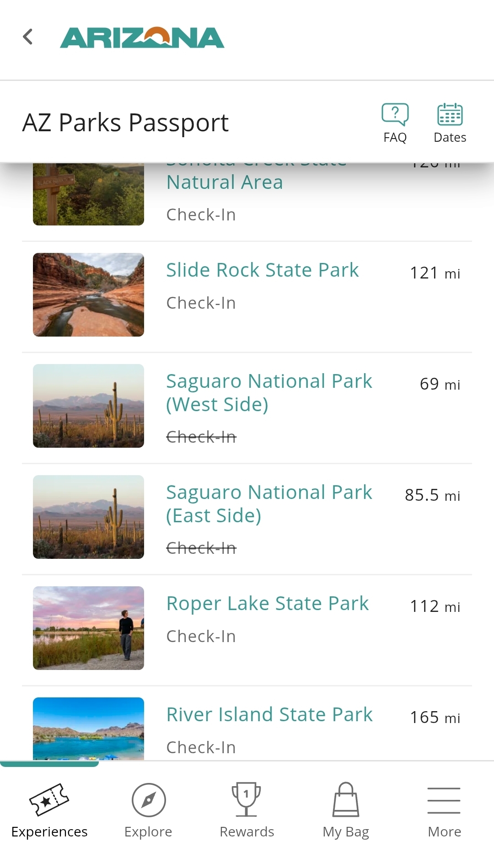This screenshot has width=494, height=868.
Task: Check in at Slide Rock State Park
Action: pos(201,303)
